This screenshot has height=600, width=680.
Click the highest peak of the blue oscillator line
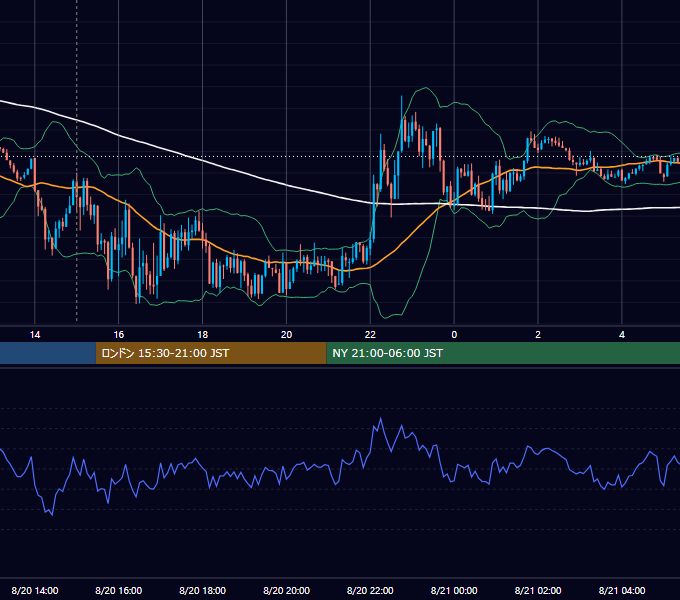click(x=381, y=418)
